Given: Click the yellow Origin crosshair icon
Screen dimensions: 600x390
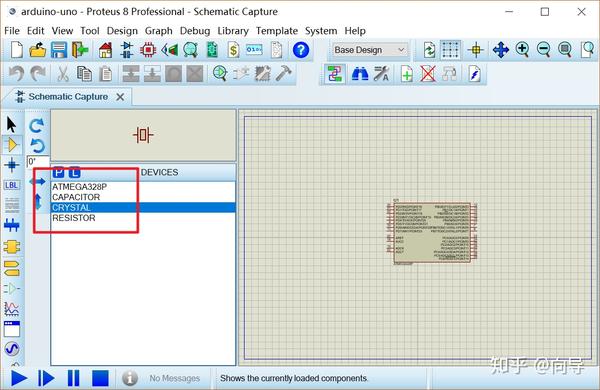Looking at the screenshot, I should (x=476, y=50).
